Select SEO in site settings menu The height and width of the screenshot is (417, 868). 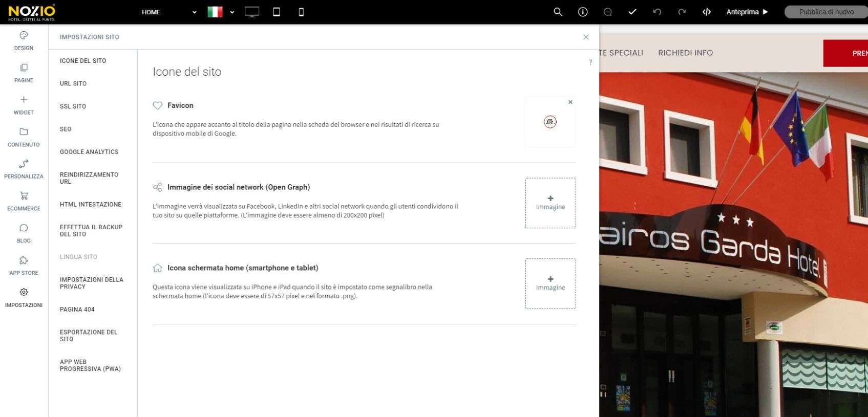point(66,129)
